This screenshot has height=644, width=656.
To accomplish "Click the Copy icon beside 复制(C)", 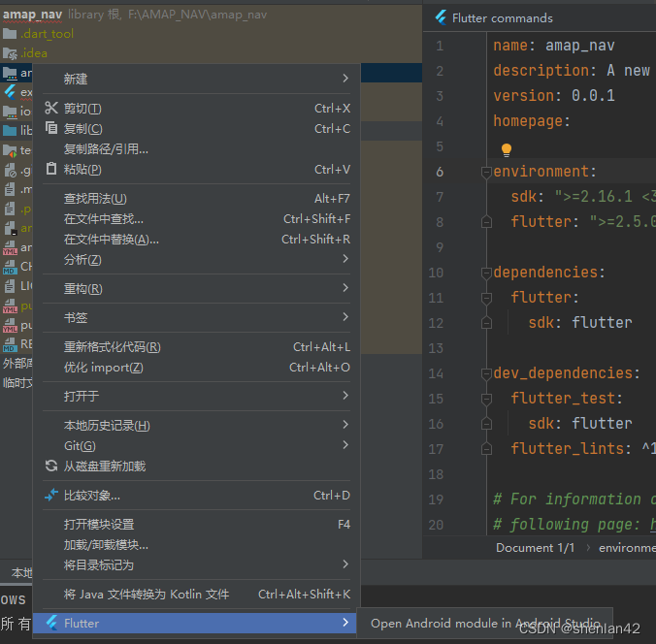I will pyautogui.click(x=51, y=128).
